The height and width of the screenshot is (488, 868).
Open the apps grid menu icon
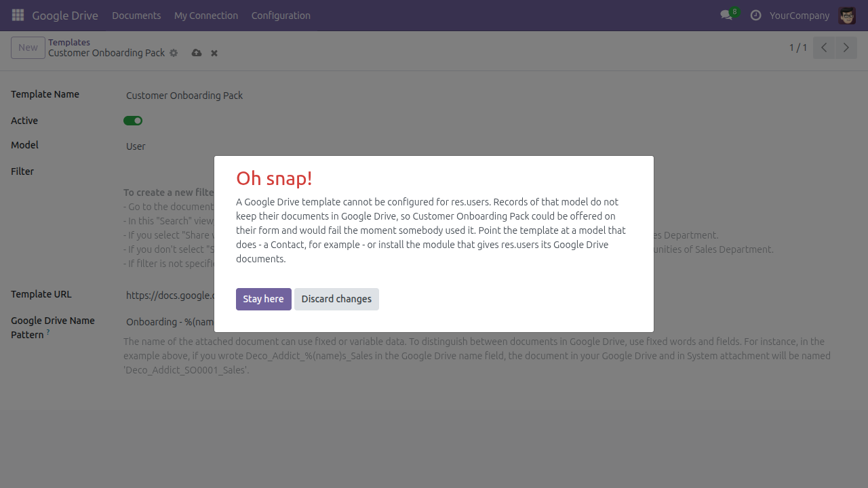(18, 15)
